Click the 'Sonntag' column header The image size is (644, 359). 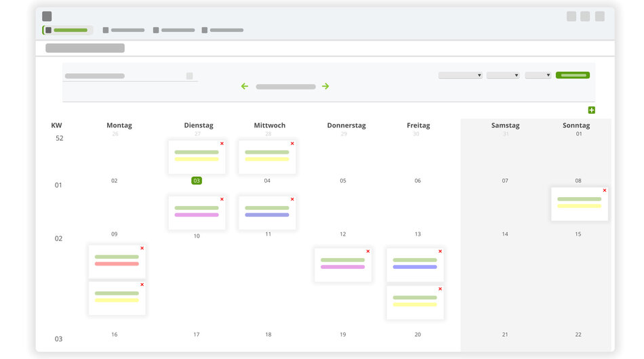[x=576, y=125]
